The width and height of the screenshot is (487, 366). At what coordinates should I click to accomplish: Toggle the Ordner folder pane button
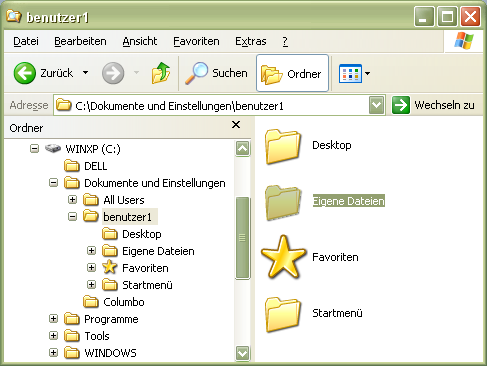coord(292,73)
